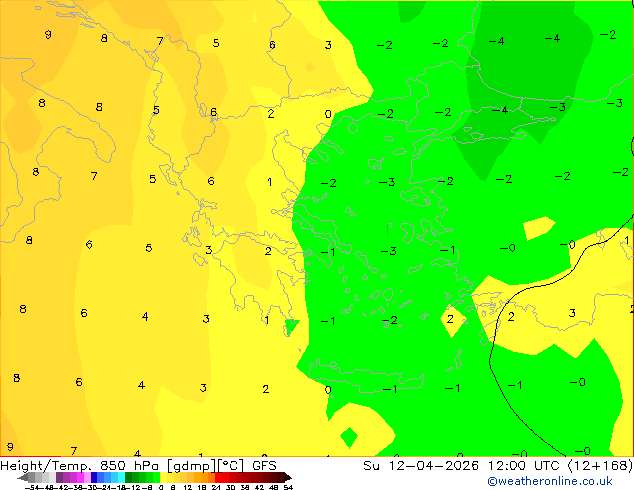Select the bright magenta legend swatch
Image resolution: width=634 pixels, height=490 pixels.
tap(80, 477)
